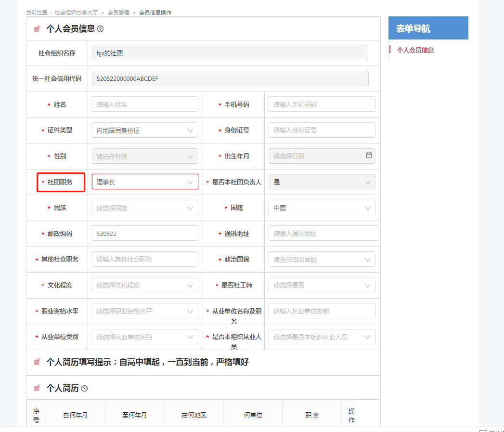This screenshot has width=504, height=432.
Task: Open the 是否社工师 dropdown
Action: (x=322, y=285)
